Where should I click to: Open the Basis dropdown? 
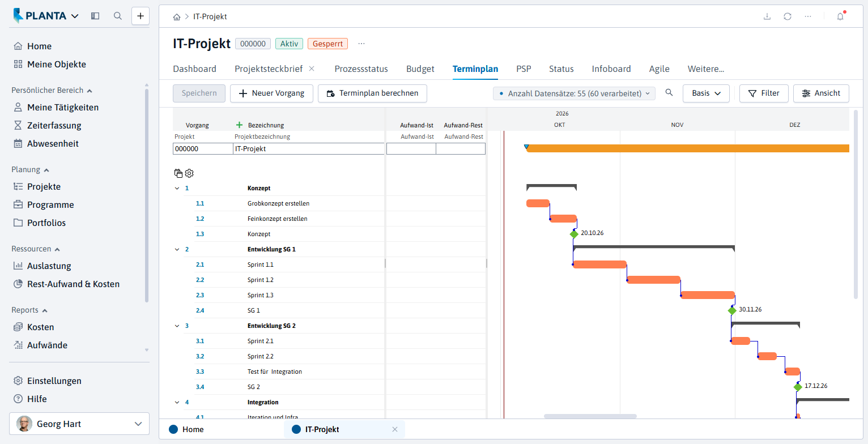(x=706, y=93)
